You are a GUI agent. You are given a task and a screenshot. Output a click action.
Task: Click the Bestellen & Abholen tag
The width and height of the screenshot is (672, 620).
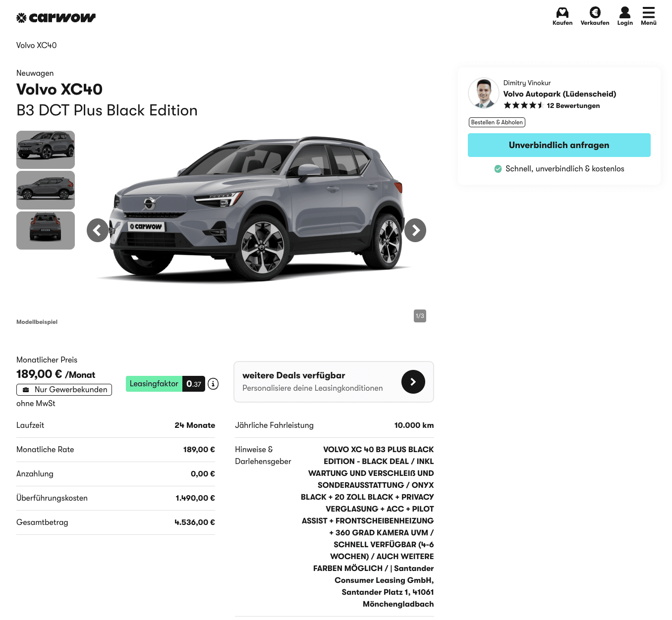tap(497, 122)
